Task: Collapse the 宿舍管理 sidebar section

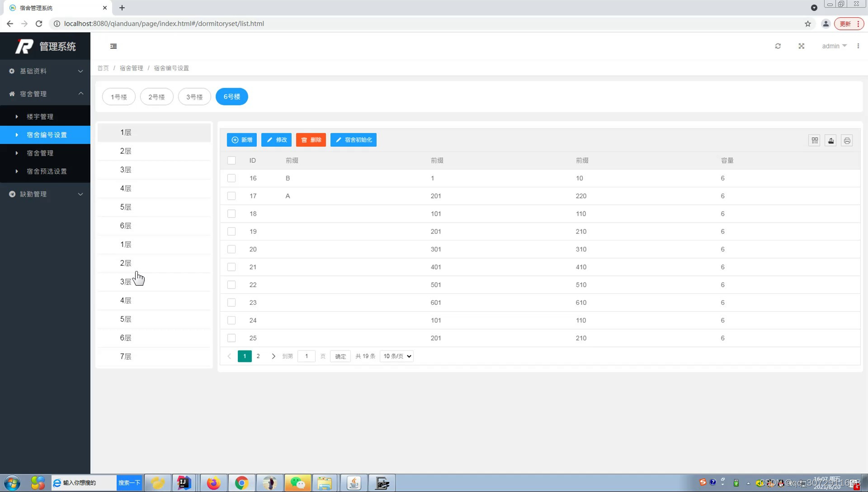Action: 45,94
